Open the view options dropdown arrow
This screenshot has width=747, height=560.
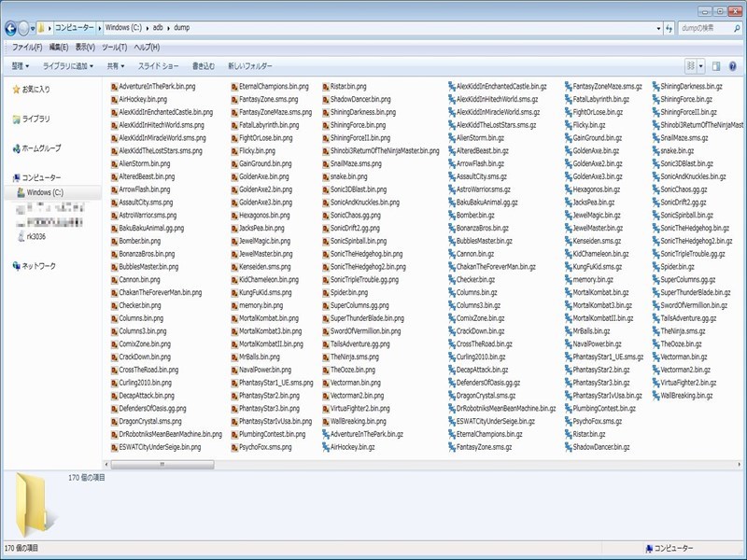tap(701, 66)
